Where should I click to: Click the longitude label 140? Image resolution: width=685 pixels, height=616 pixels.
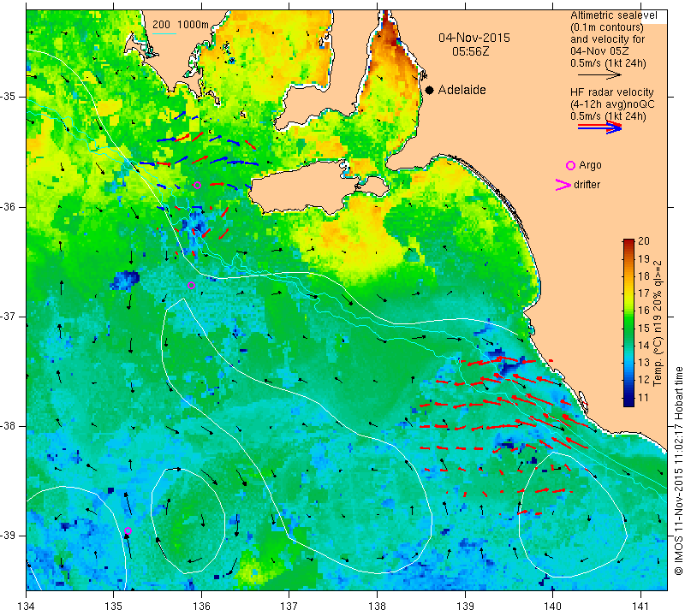552,607
